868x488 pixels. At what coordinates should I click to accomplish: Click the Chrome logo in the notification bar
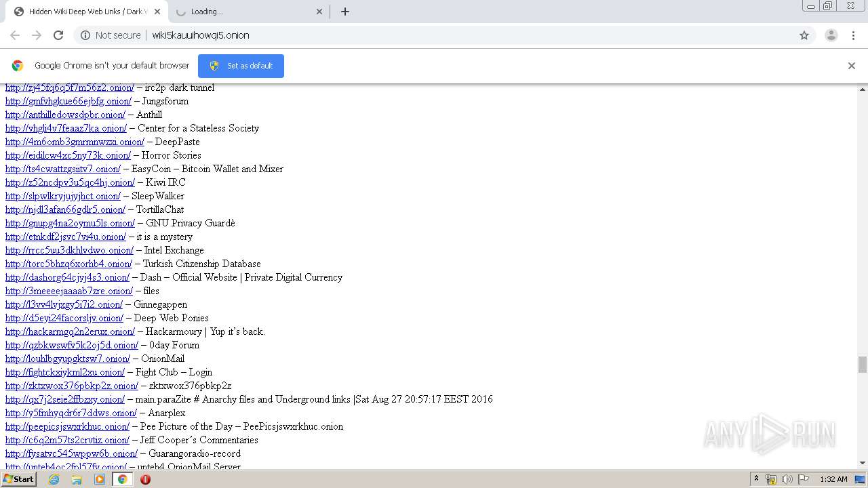(x=18, y=66)
